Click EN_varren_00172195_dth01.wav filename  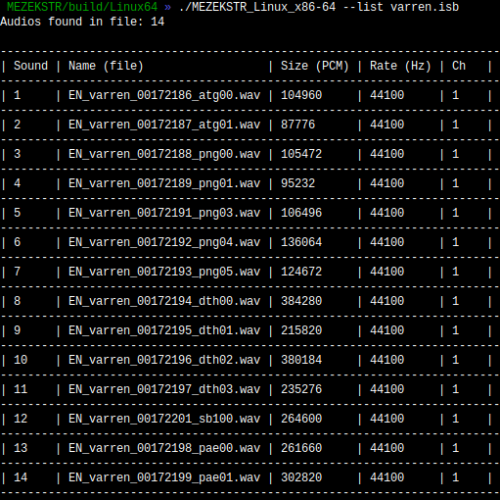click(164, 331)
